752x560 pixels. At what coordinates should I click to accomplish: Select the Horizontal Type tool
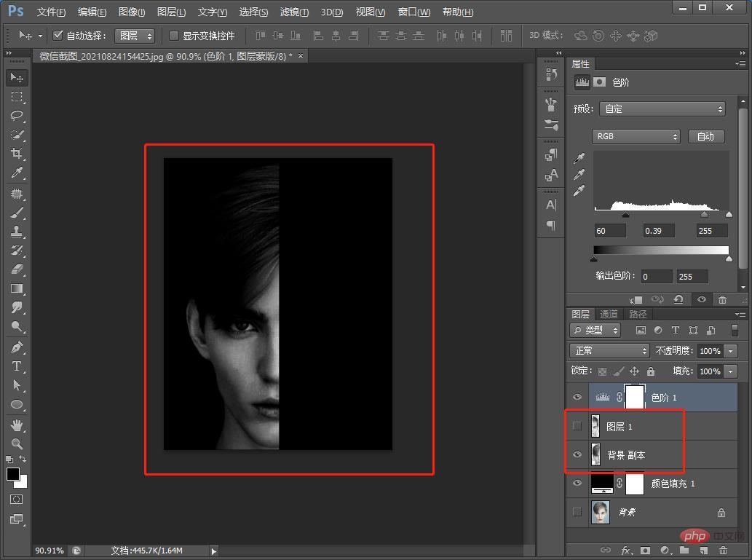17,366
